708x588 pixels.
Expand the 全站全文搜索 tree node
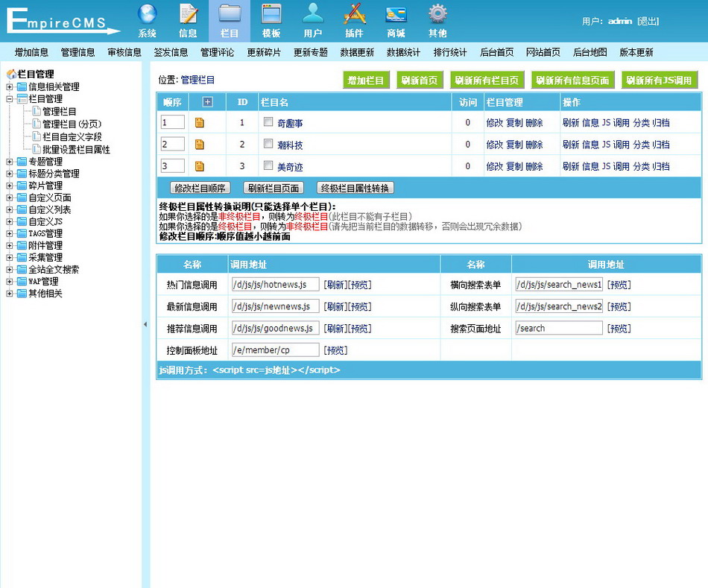(10, 270)
